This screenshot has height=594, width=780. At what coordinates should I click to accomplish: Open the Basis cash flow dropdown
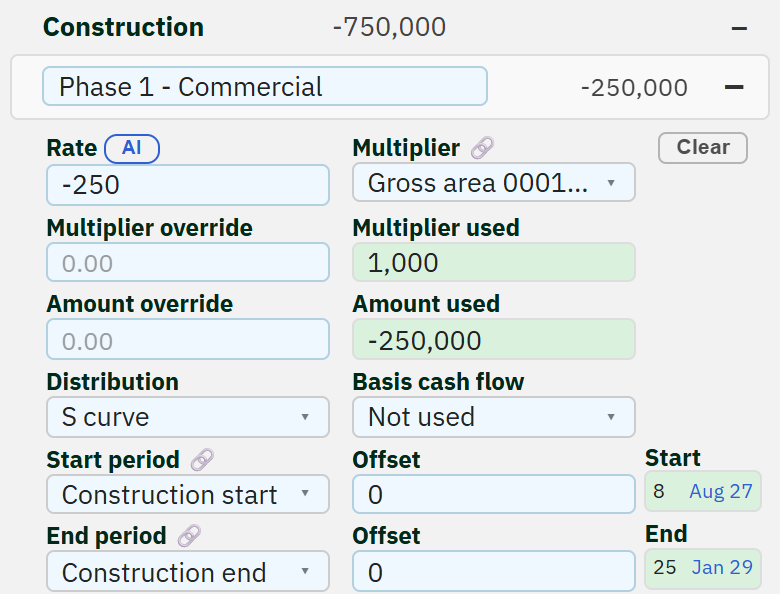point(493,417)
